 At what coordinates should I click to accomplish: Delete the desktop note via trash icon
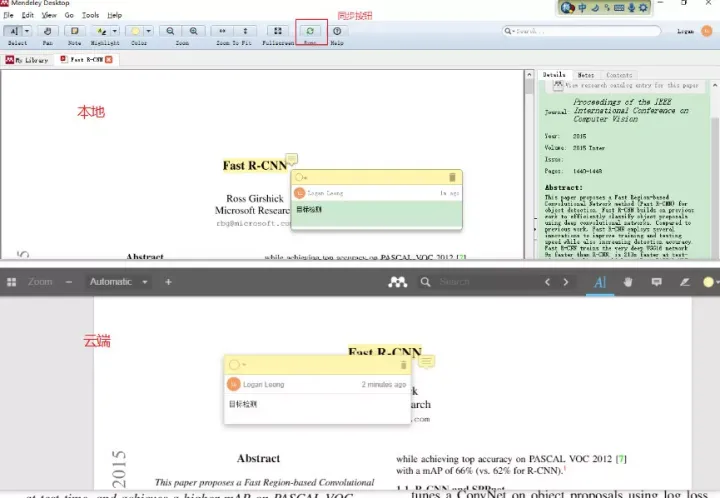tap(452, 177)
